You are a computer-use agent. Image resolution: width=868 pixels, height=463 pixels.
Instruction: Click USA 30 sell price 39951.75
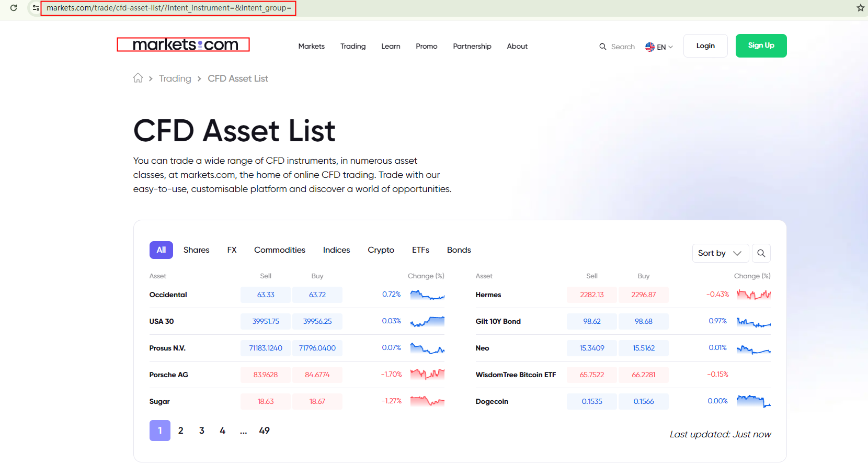[x=266, y=321]
